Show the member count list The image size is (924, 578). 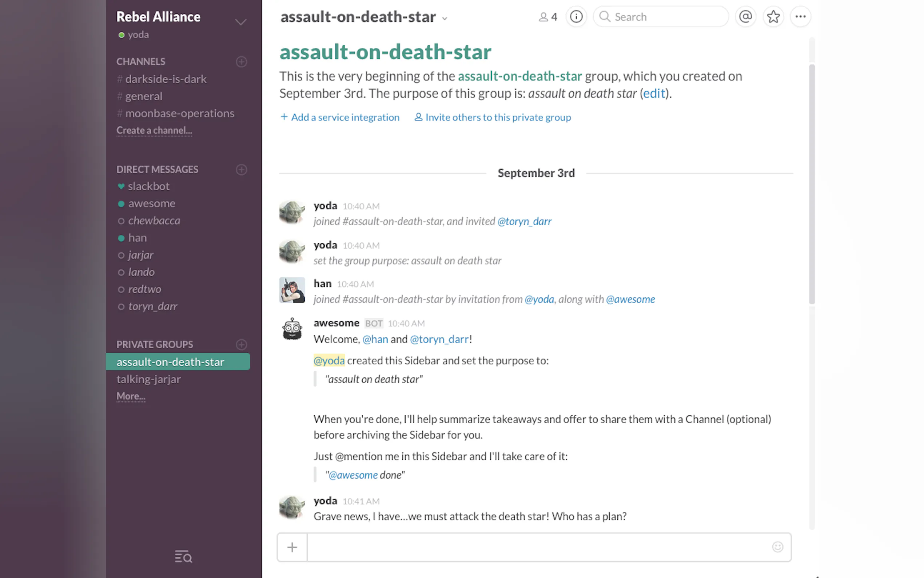click(x=548, y=17)
